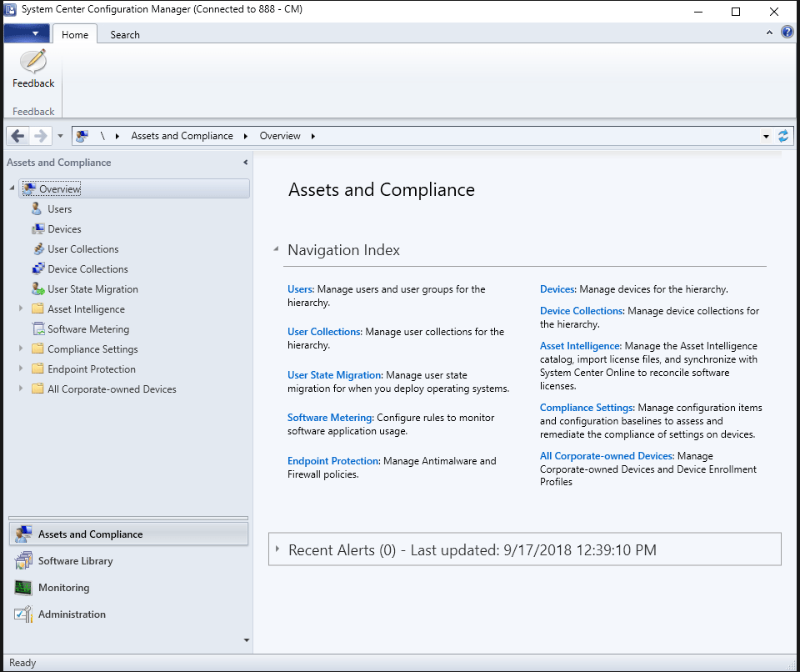Expand arrow after the backslash breadcrumb
The height and width of the screenshot is (672, 800).
[117, 136]
